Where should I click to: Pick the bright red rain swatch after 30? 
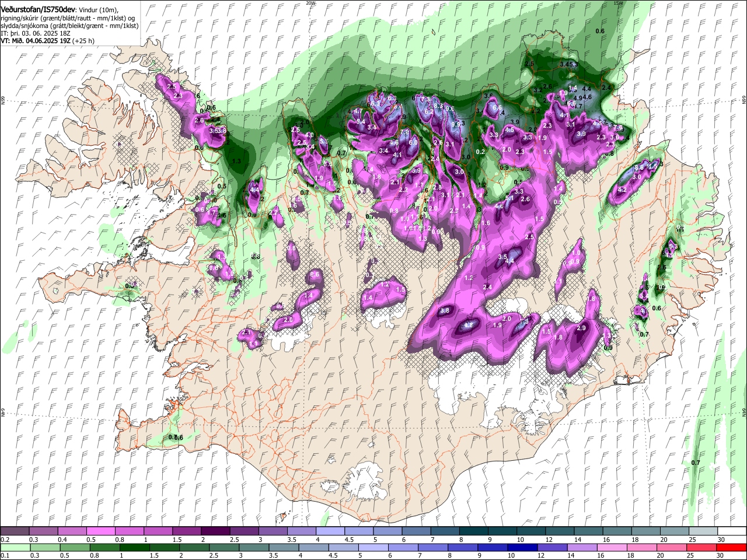(x=732, y=548)
